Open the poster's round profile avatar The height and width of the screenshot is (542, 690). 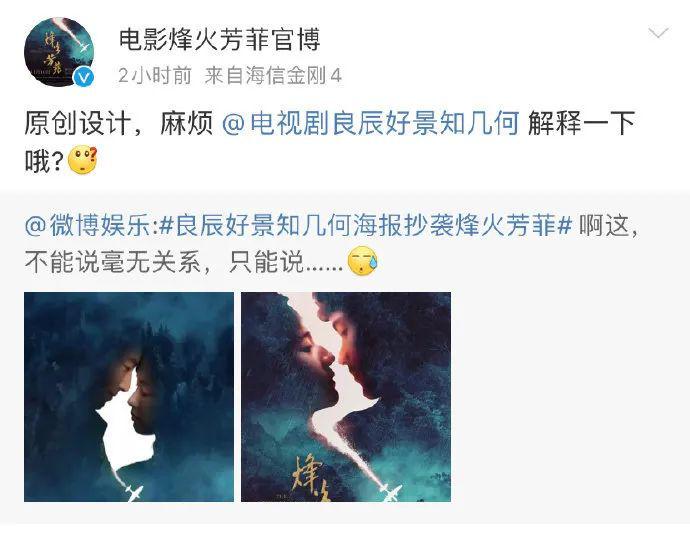pyautogui.click(x=59, y=52)
